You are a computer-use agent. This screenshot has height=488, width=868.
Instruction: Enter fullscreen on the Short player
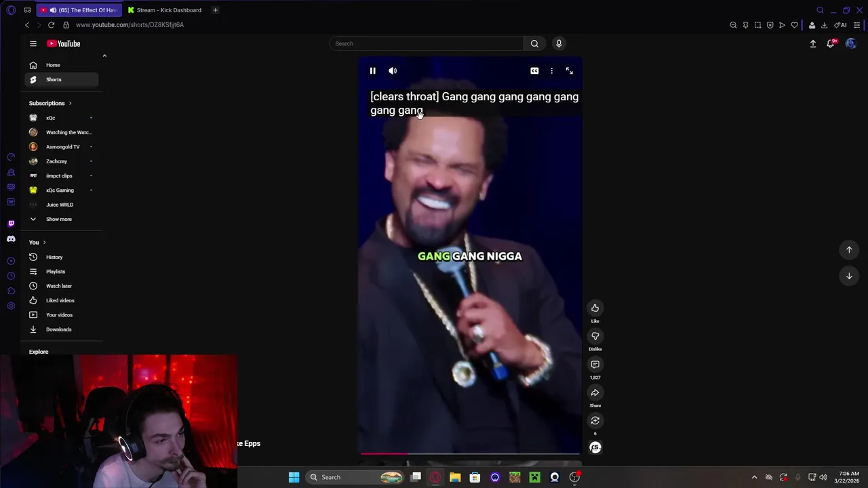point(569,70)
